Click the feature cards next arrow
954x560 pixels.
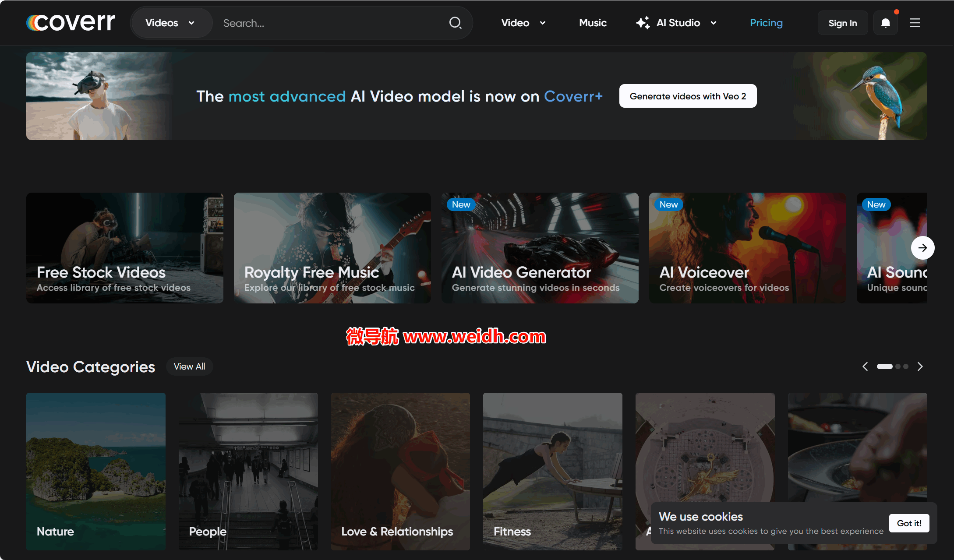point(922,248)
